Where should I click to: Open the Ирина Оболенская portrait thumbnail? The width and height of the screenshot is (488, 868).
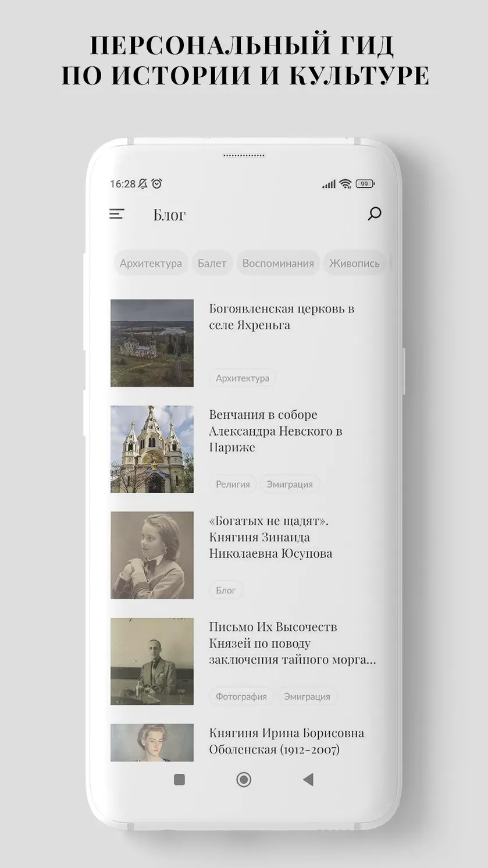tap(152, 742)
